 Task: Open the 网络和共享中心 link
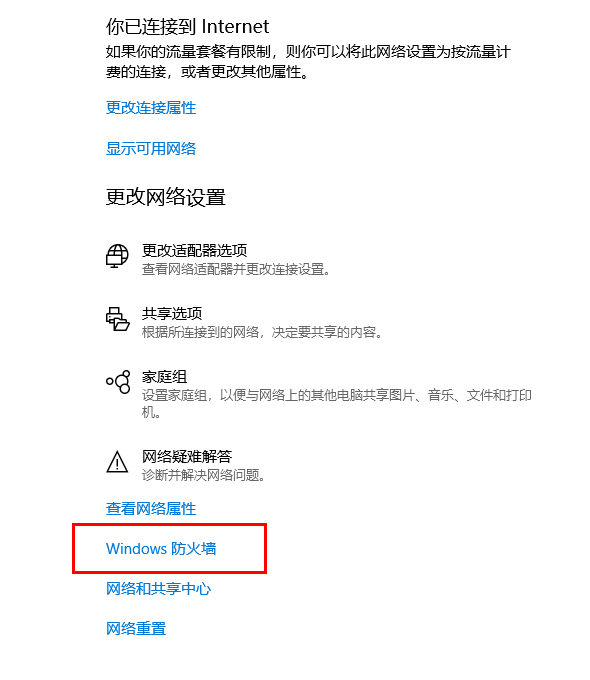coord(158,588)
